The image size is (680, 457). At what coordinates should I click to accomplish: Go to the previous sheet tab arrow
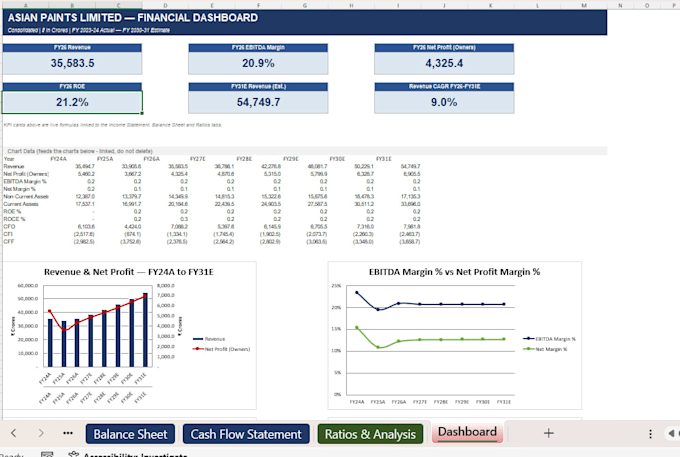(x=14, y=433)
